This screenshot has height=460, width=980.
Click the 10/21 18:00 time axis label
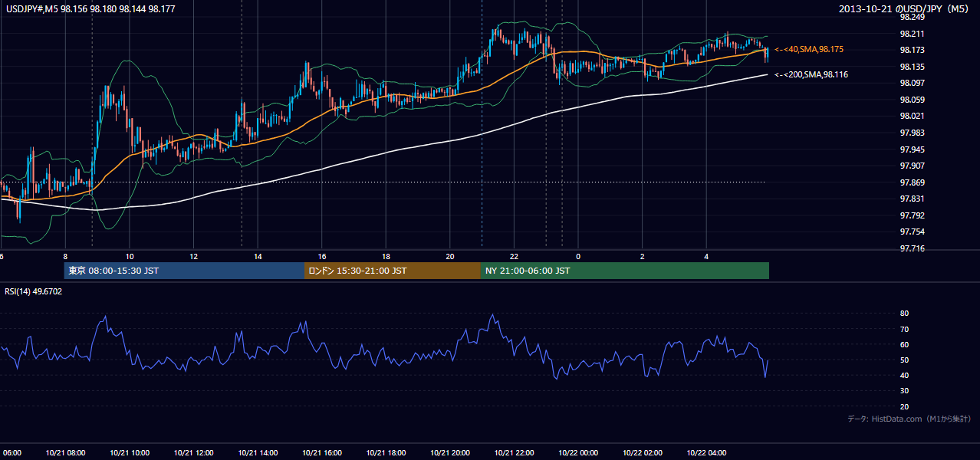click(x=386, y=453)
